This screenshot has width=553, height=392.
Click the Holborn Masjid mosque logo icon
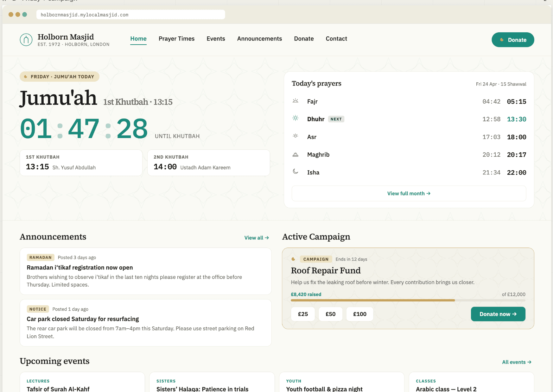pos(26,40)
